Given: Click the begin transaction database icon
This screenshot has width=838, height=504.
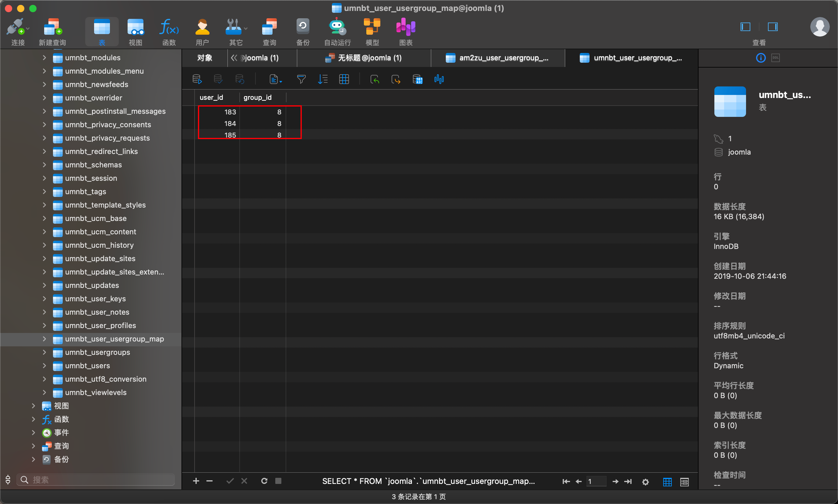Looking at the screenshot, I should coord(197,79).
